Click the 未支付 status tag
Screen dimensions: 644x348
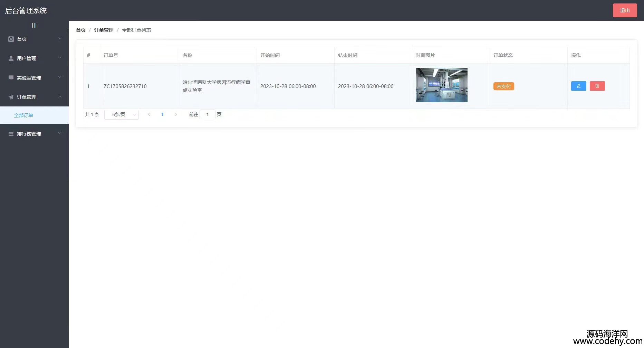point(503,86)
